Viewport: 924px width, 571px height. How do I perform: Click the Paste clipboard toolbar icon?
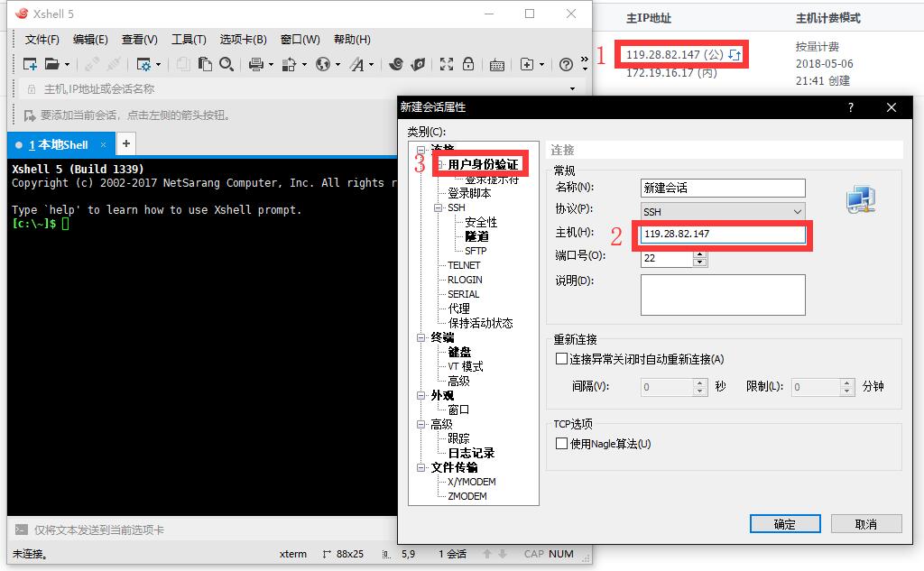(206, 64)
